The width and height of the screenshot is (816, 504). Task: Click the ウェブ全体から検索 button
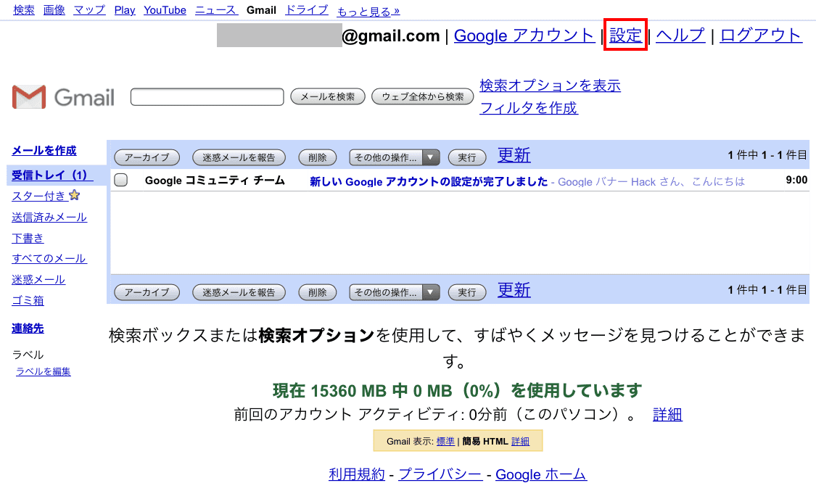pos(423,96)
